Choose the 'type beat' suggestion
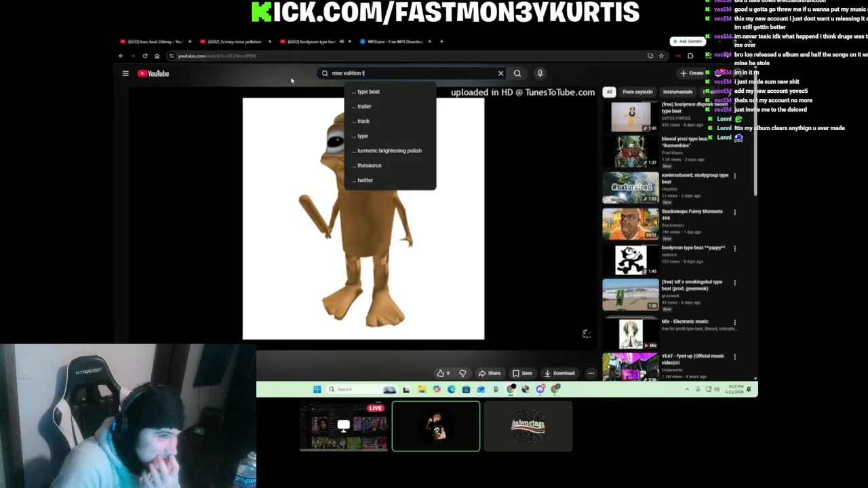The width and height of the screenshot is (868, 488). (390, 91)
